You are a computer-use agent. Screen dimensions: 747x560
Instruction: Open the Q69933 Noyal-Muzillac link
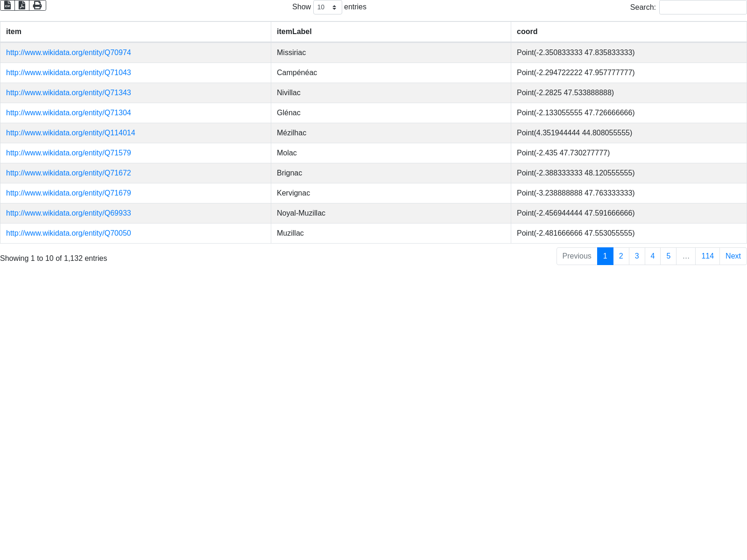coord(69,213)
